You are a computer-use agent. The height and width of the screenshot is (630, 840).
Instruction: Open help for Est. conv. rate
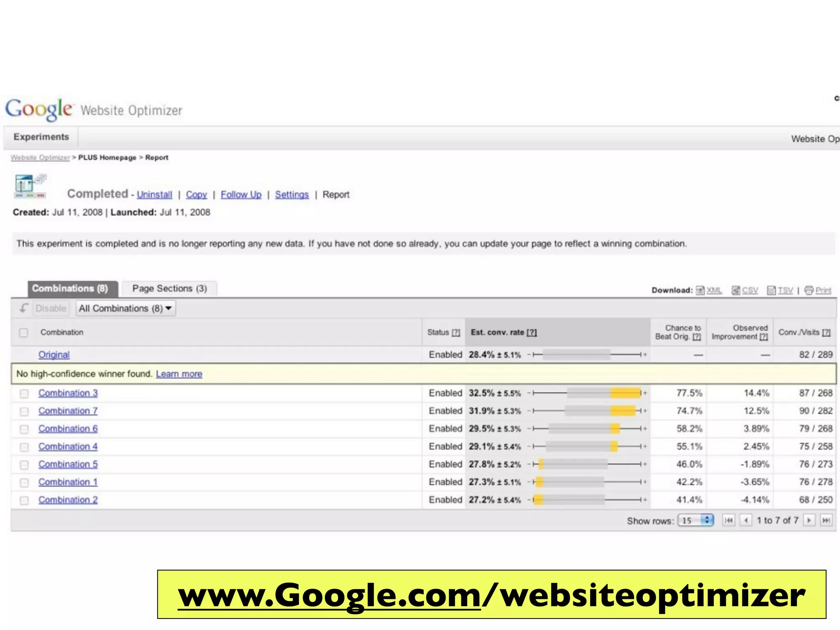point(532,332)
